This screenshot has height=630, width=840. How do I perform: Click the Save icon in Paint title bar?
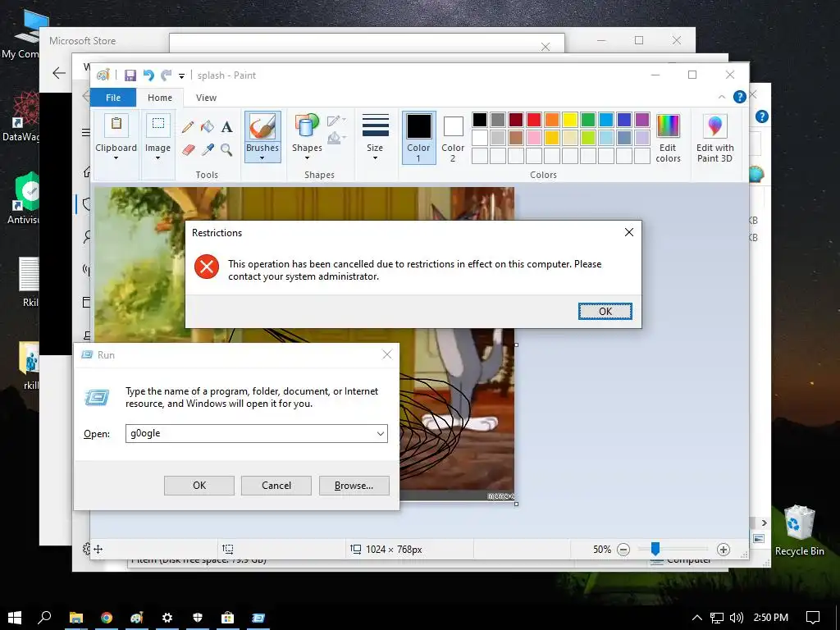coord(130,75)
